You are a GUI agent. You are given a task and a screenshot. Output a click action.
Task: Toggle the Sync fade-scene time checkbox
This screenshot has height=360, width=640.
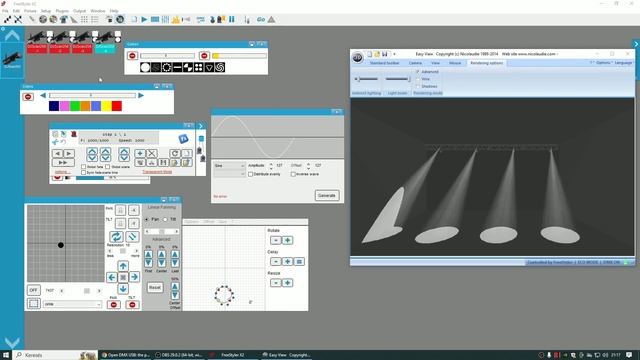pyautogui.click(x=84, y=173)
